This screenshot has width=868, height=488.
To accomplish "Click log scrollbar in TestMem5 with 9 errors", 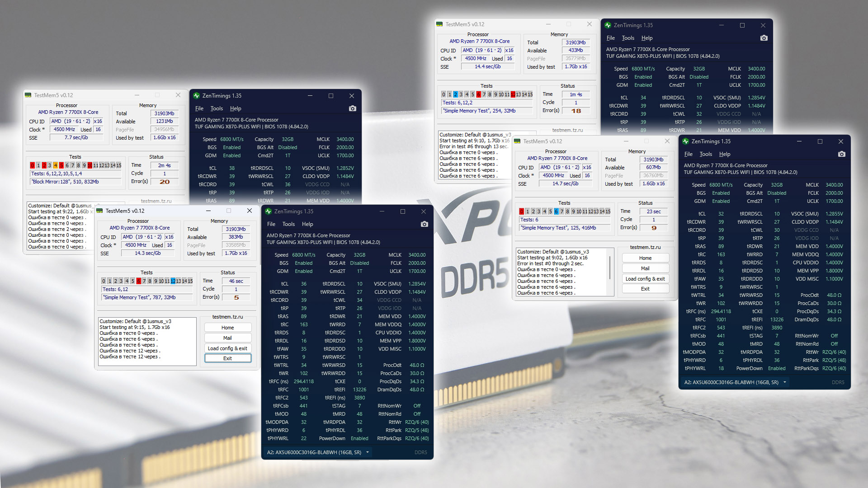I will pos(611,267).
